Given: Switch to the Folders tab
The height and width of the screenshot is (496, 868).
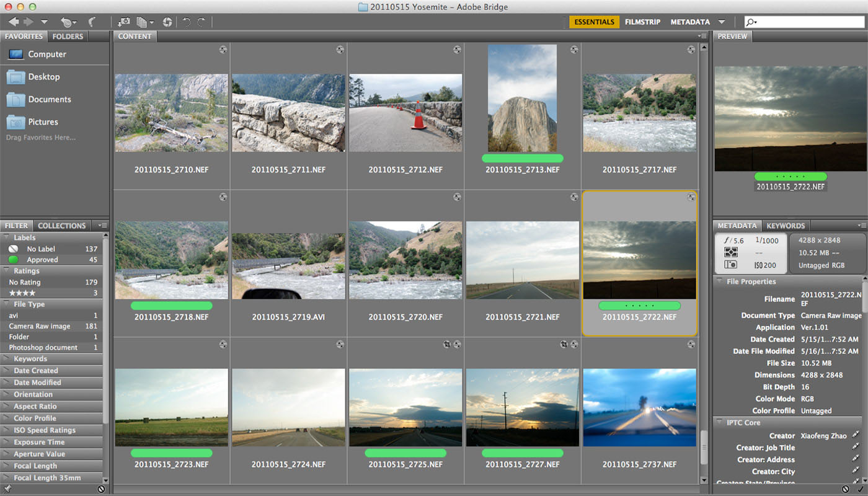Looking at the screenshot, I should tap(68, 37).
